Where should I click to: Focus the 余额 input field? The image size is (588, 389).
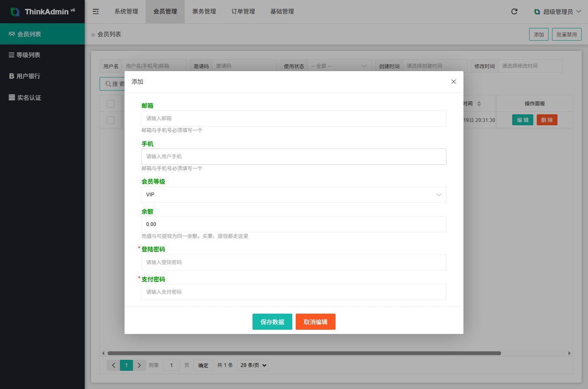(x=294, y=224)
